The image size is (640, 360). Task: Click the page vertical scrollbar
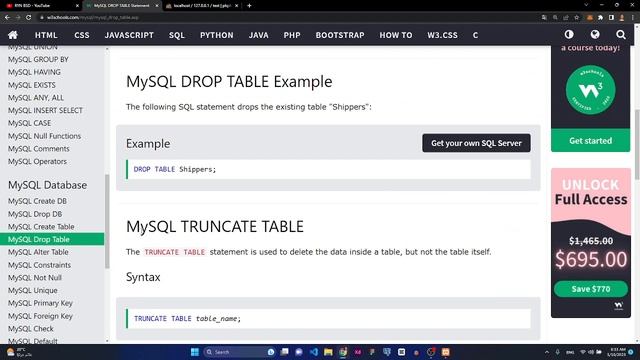pos(637,145)
